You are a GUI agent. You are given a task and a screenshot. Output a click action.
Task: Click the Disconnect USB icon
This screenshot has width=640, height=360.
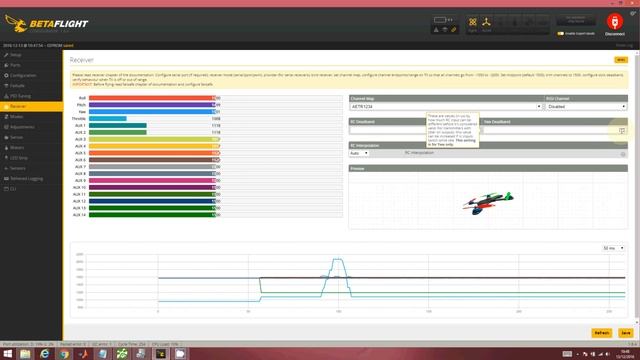(x=615, y=22)
